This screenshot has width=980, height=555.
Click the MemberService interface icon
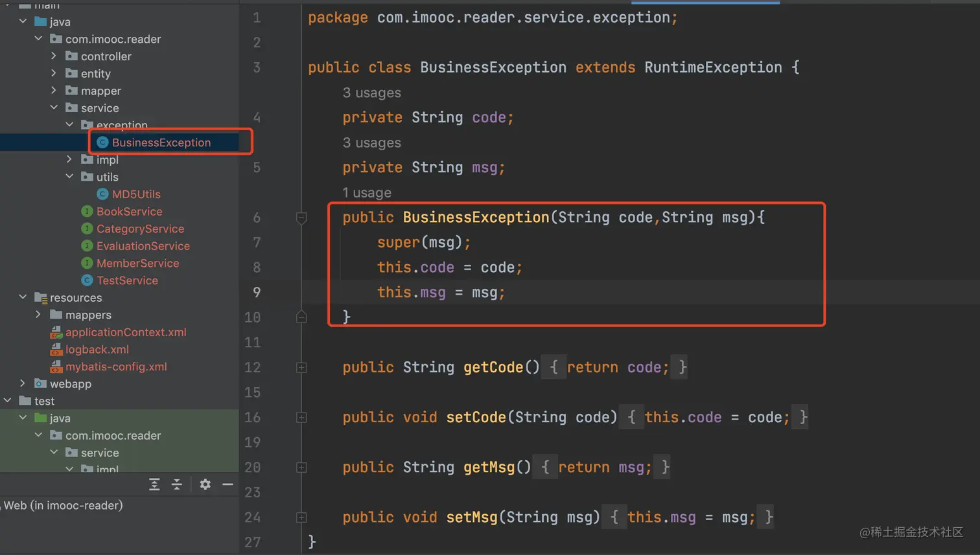click(x=87, y=263)
